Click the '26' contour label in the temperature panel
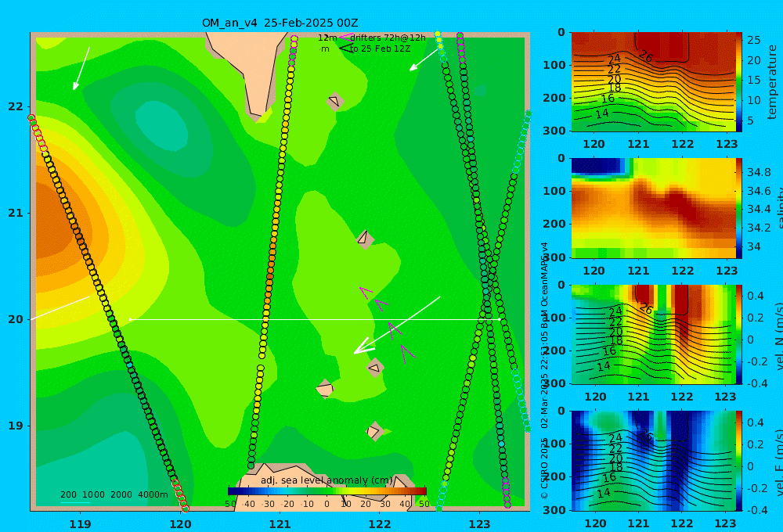Screen dimensions: 783x532 tap(646, 57)
